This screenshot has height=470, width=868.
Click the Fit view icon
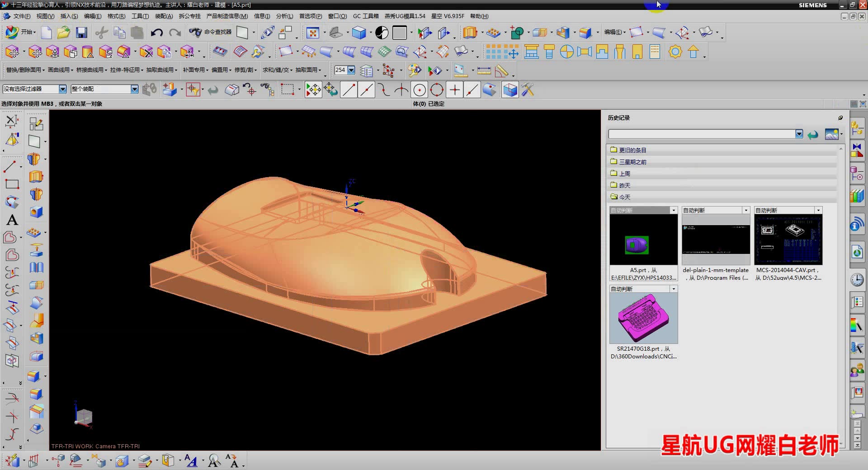click(x=312, y=33)
